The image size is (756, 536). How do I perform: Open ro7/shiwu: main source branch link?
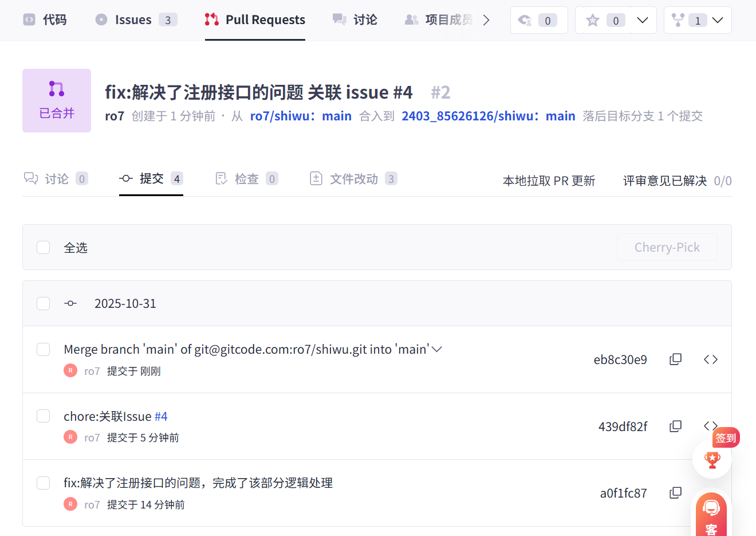(301, 116)
